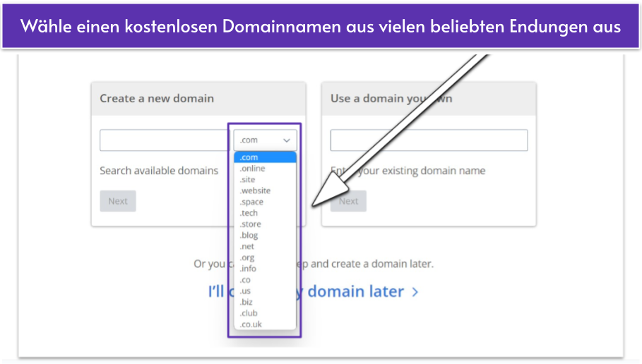Focus the existing domain name input field
The image size is (642, 364).
[429, 140]
